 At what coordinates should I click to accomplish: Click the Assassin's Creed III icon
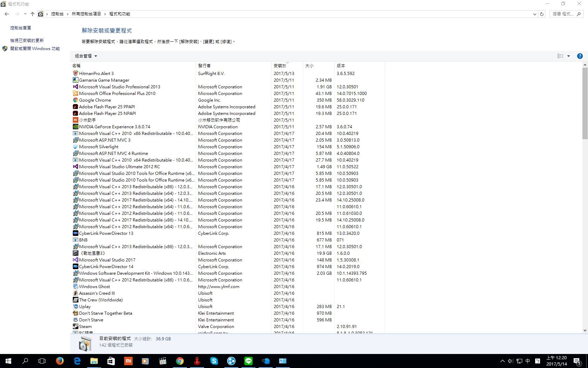point(75,293)
